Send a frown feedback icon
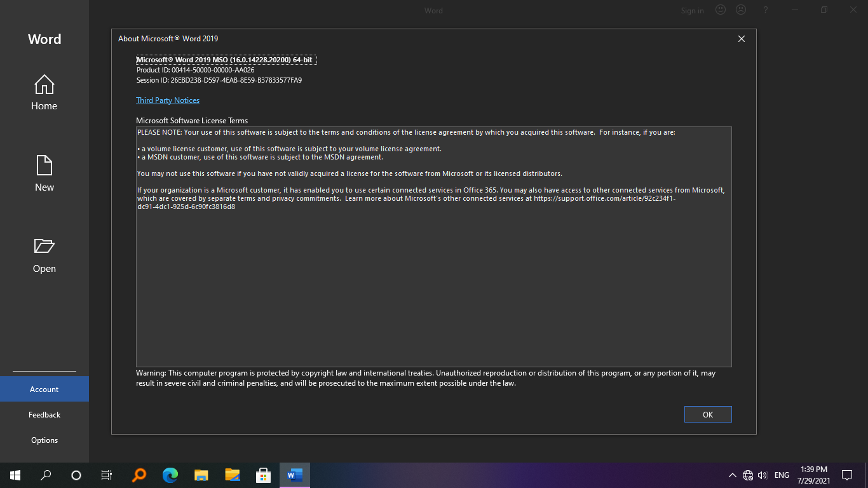This screenshot has width=868, height=488. point(740,10)
